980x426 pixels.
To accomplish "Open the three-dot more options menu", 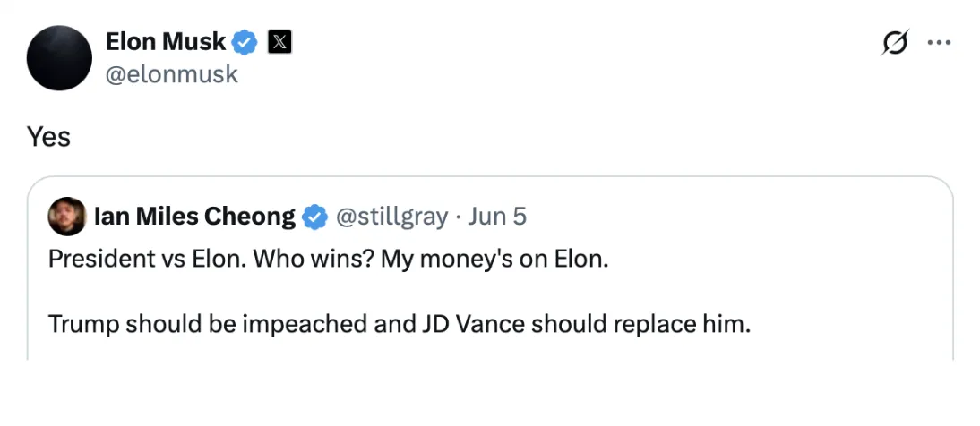I will coord(938,42).
